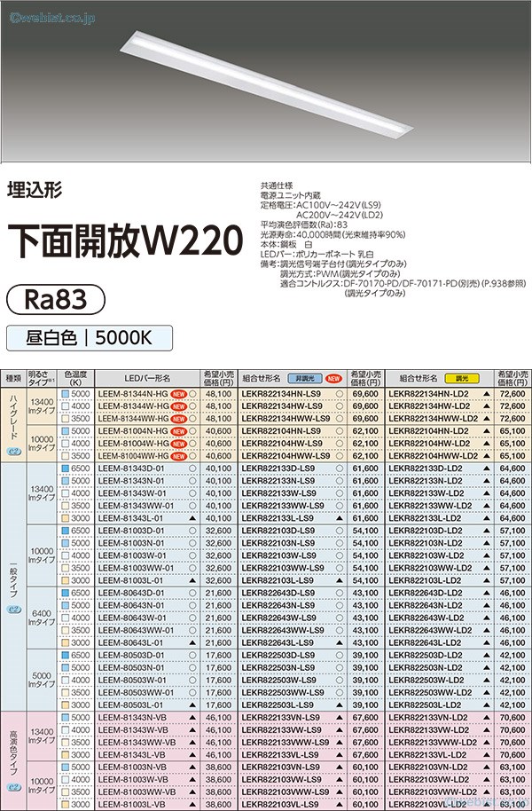Click the NEW badge beside LEEM-81004N-HG

[x=178, y=431]
